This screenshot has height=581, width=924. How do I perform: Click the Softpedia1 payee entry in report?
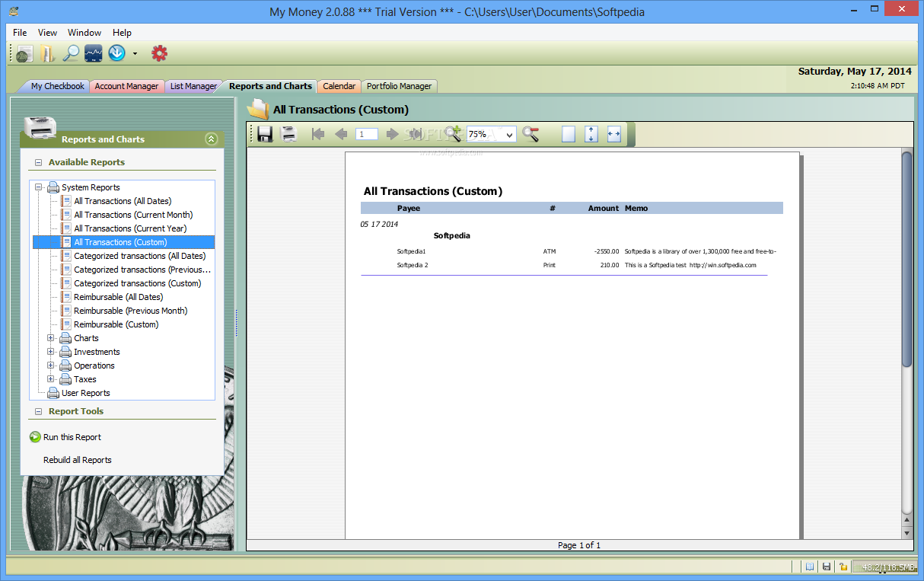(x=412, y=251)
